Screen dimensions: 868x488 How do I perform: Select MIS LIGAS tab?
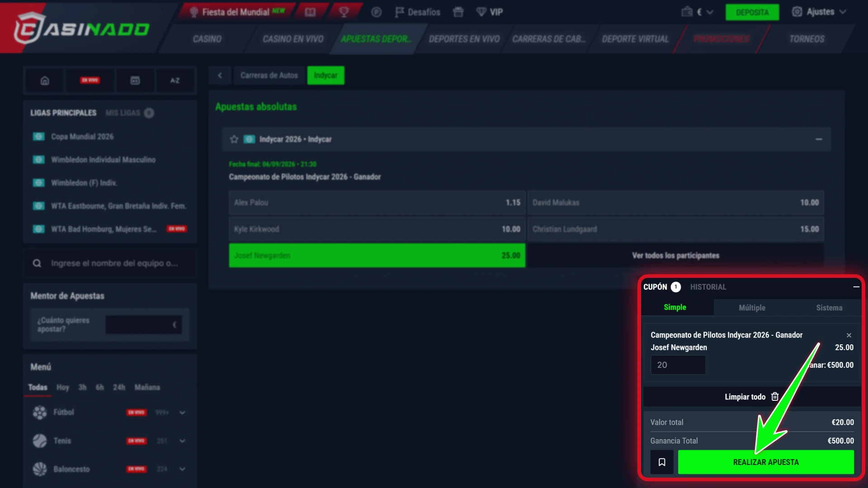point(129,113)
